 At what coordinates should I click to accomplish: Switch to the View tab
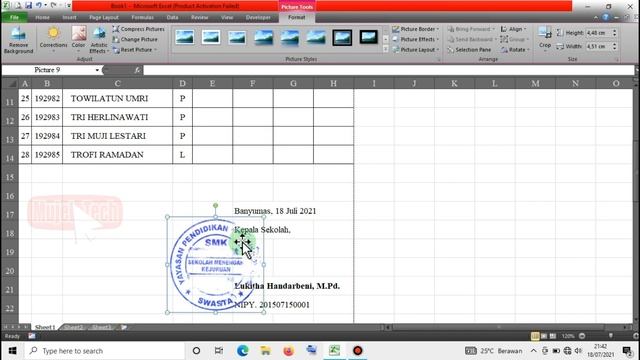[x=227, y=18]
